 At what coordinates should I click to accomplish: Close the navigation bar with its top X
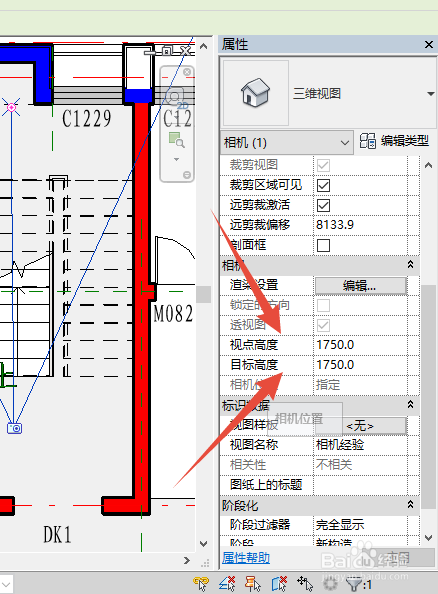click(187, 72)
